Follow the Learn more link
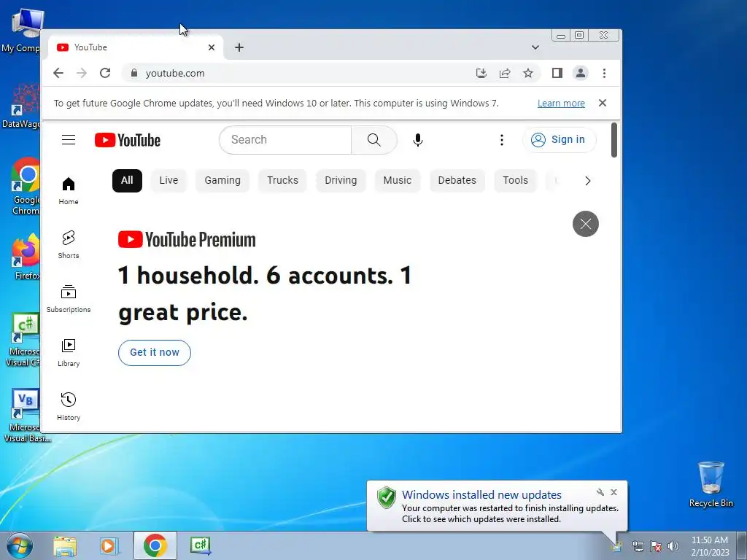Image resolution: width=747 pixels, height=560 pixels. point(561,104)
